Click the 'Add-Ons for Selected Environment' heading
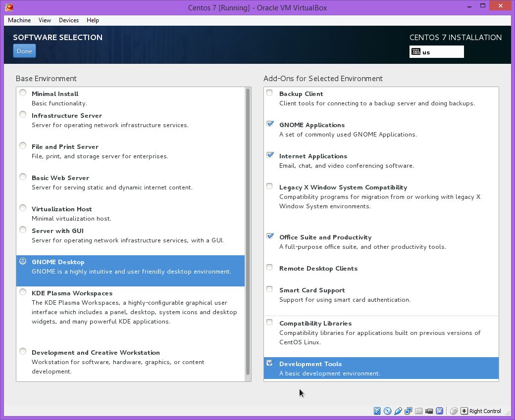This screenshot has width=515, height=420. pyautogui.click(x=323, y=79)
